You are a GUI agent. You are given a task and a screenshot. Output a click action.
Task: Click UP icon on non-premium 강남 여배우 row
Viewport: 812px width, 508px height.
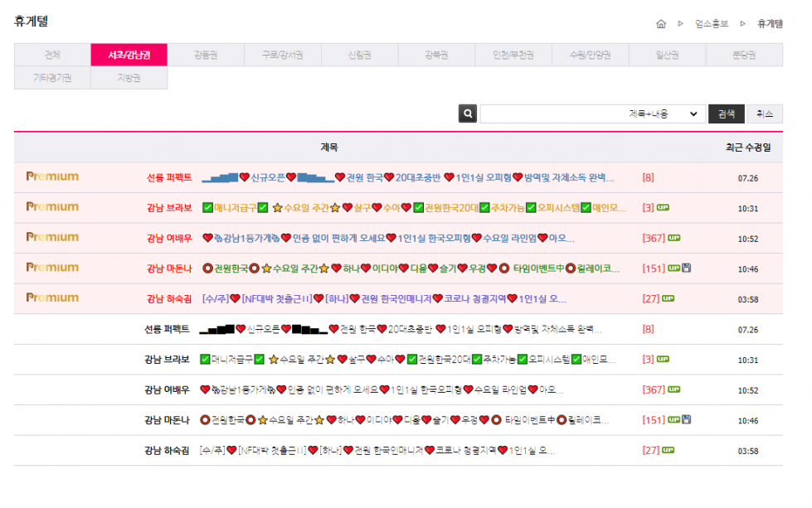click(673, 389)
